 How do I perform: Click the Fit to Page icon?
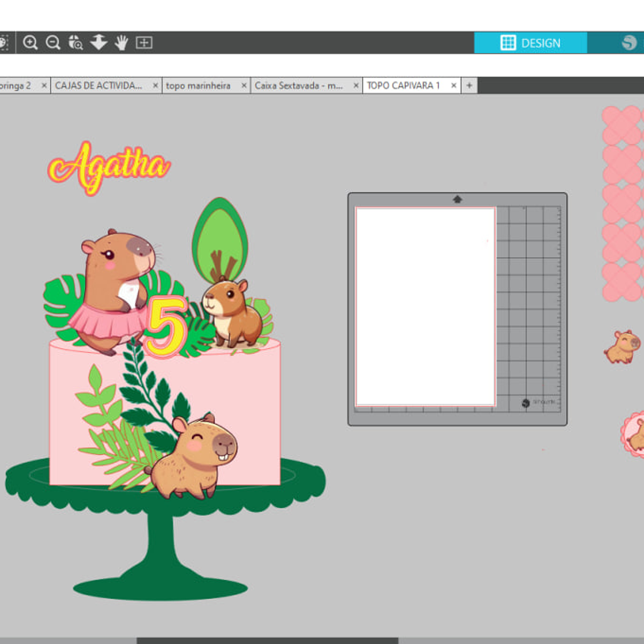click(144, 43)
